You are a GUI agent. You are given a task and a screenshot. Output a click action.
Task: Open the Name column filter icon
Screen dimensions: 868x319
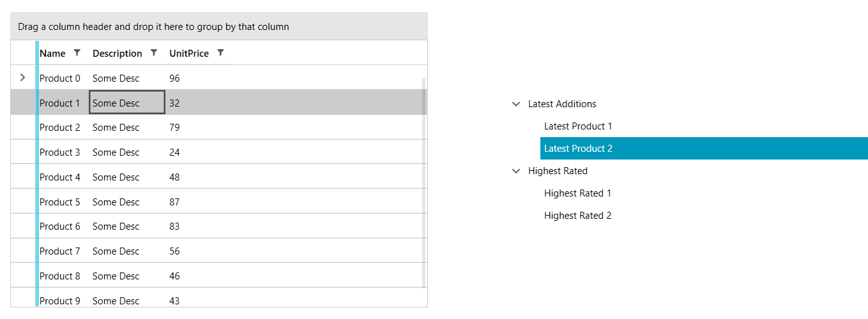pos(77,53)
